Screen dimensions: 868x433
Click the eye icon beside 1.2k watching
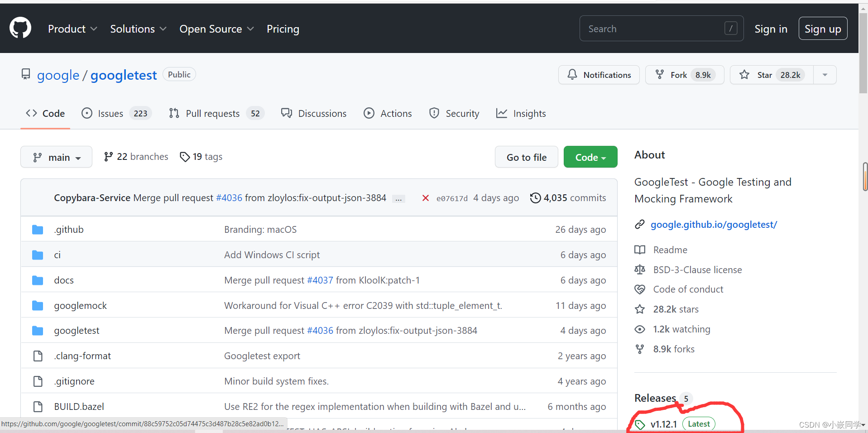(640, 329)
